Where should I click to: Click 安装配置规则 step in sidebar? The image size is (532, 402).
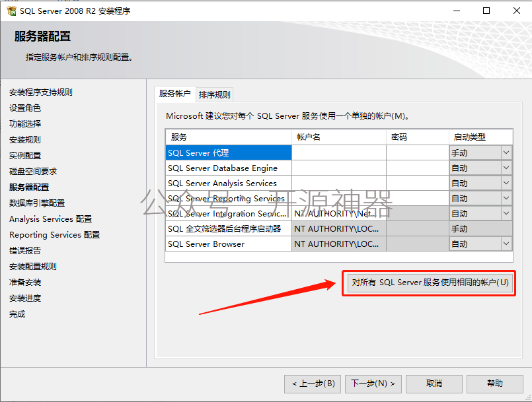coord(33,267)
